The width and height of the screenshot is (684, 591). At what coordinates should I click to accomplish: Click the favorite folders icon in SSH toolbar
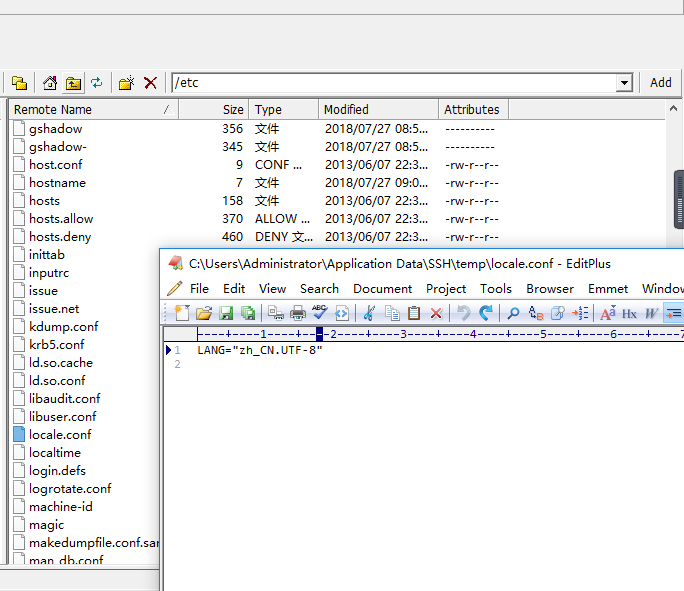pos(19,82)
